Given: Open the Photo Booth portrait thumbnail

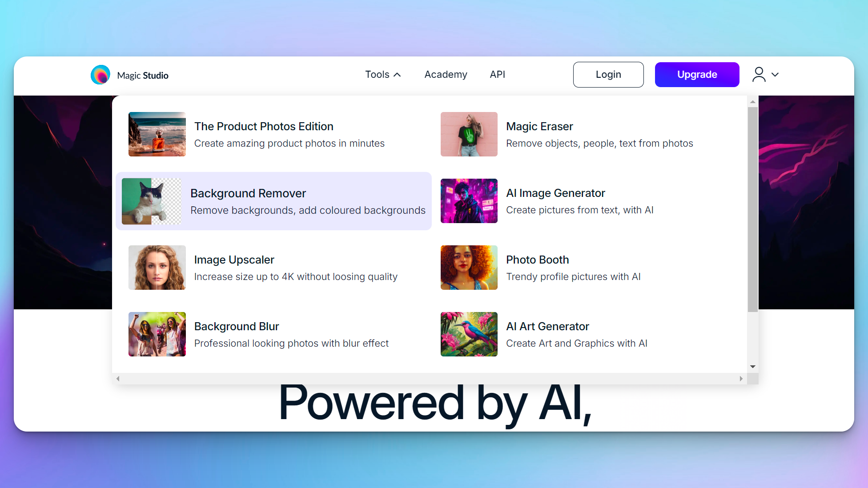Looking at the screenshot, I should [x=469, y=268].
